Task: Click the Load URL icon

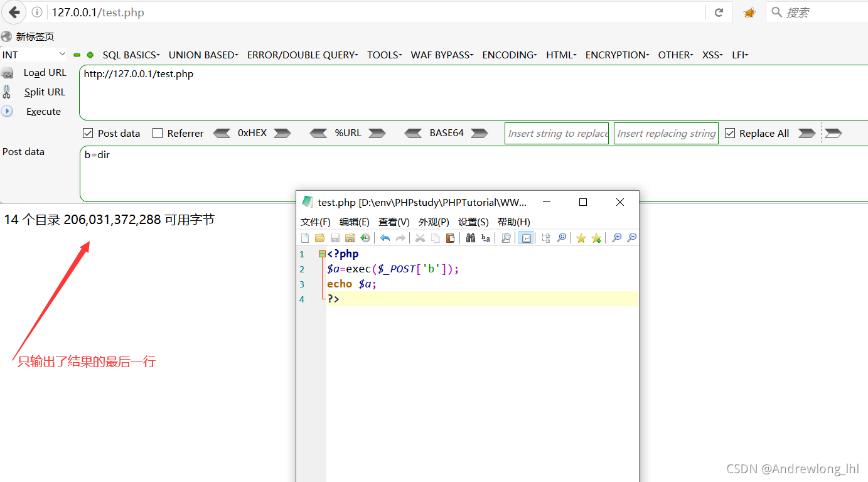Action: click(x=8, y=73)
